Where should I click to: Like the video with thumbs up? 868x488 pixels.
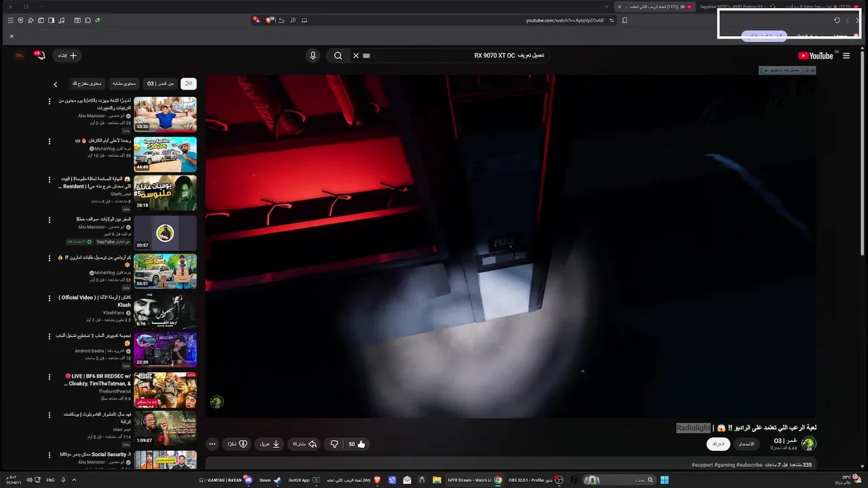(x=357, y=444)
